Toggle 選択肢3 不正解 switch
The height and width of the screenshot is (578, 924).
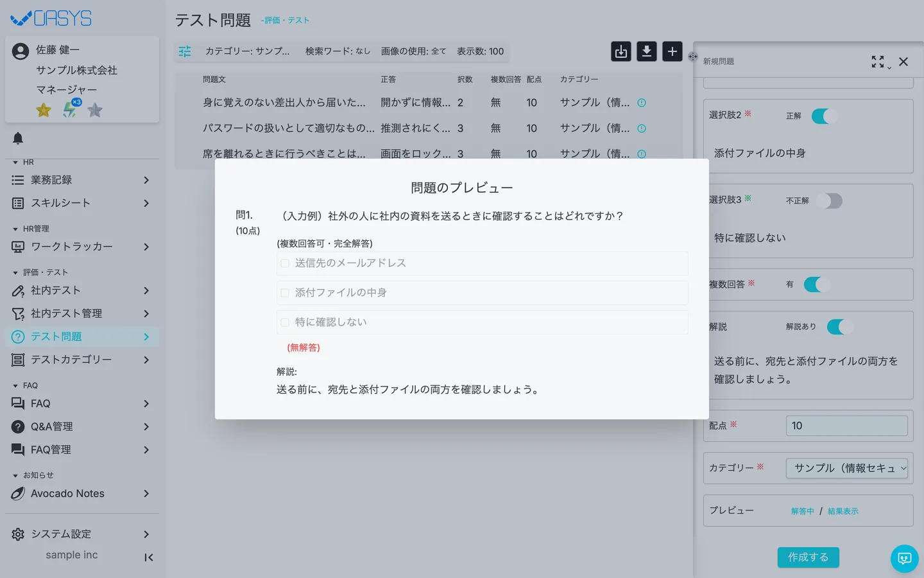coord(829,201)
